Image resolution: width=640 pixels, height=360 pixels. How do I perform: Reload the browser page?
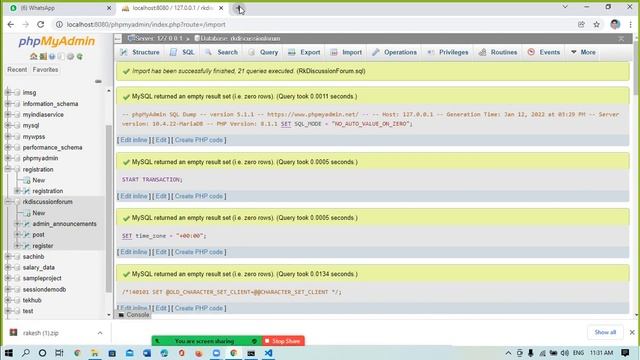click(x=40, y=24)
